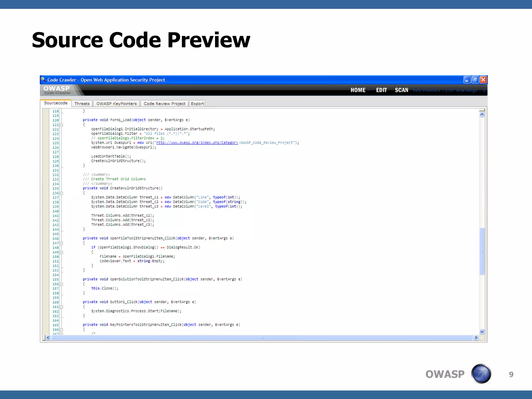Click 'System.Diagnostics.Process.Start(FileName);' line
This screenshot has width=532, height=399.
click(x=136, y=311)
